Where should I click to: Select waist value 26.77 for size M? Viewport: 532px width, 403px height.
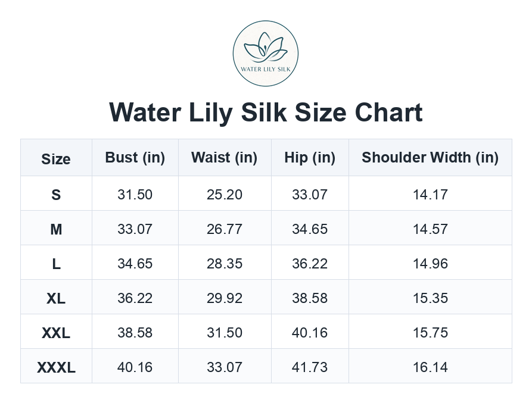tap(224, 229)
